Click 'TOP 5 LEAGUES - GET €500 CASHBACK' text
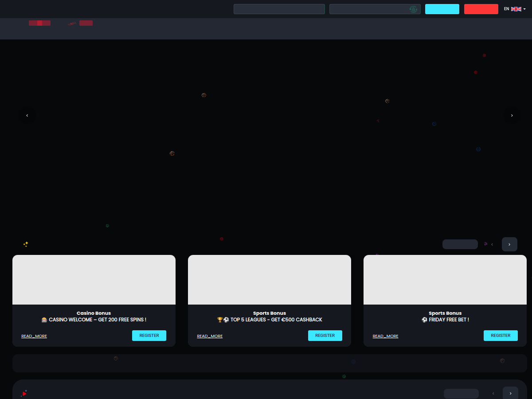 tap(270, 320)
